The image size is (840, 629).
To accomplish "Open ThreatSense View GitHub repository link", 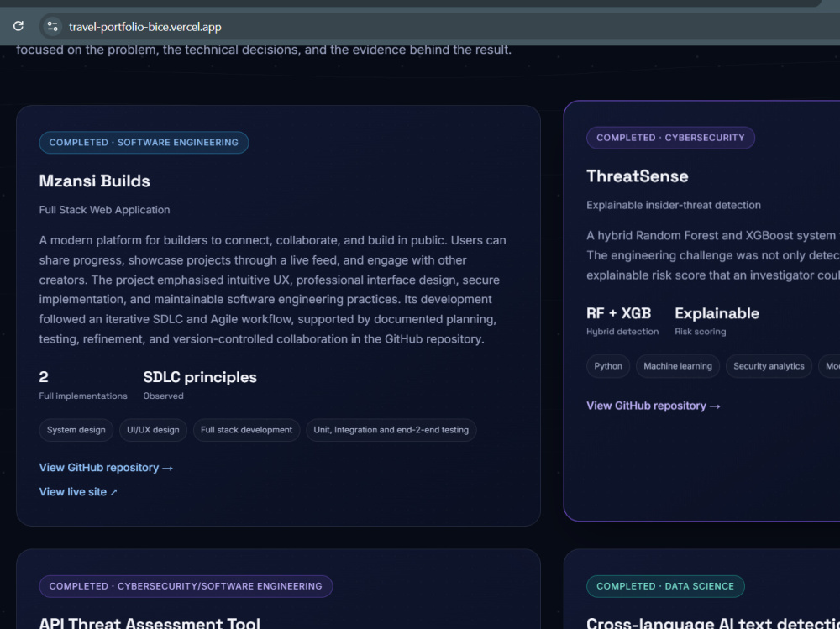I will click(654, 406).
